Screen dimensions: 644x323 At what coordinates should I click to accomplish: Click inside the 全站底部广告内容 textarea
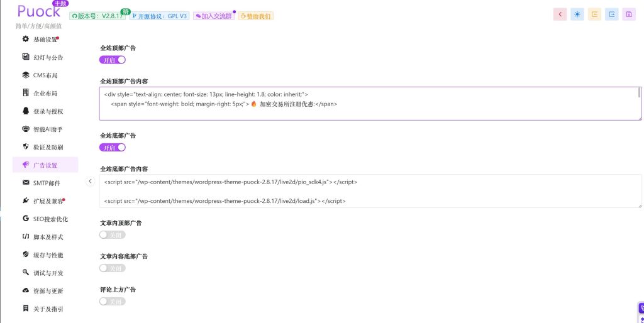(370, 191)
